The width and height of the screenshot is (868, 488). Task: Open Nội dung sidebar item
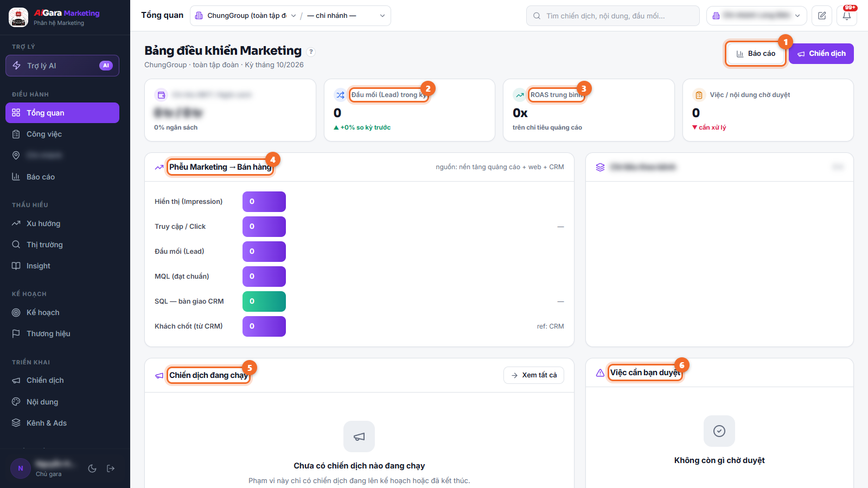click(x=62, y=402)
